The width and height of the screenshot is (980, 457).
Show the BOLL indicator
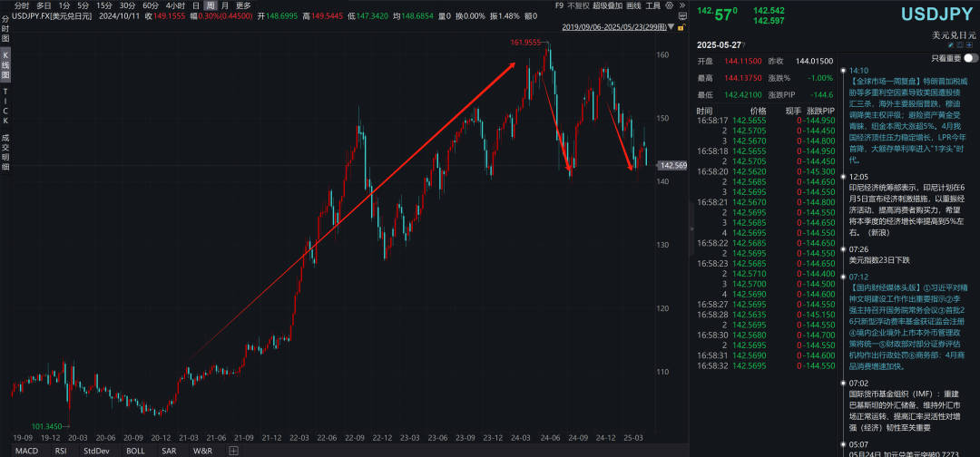[x=135, y=450]
